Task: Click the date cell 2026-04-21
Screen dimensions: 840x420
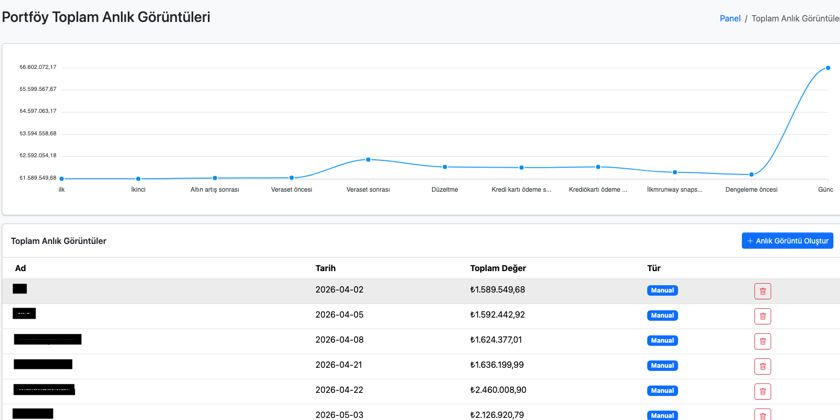Action: (339, 365)
